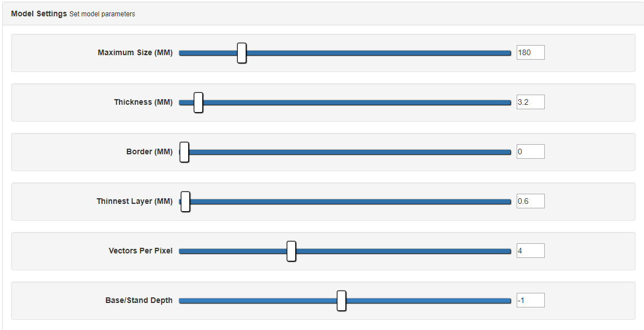Click the Thinnest Layer (MM) label
This screenshot has width=644, height=330.
[x=135, y=202]
